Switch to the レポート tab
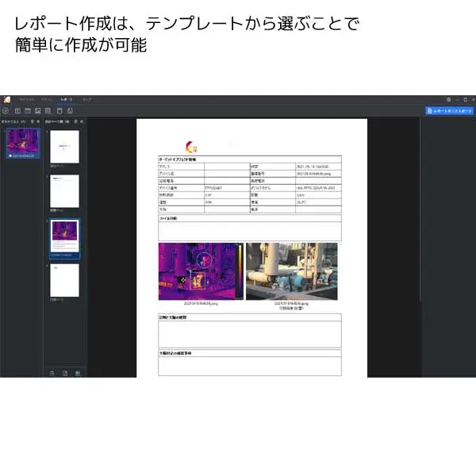Viewport: 476px width, 476px height. (67, 100)
